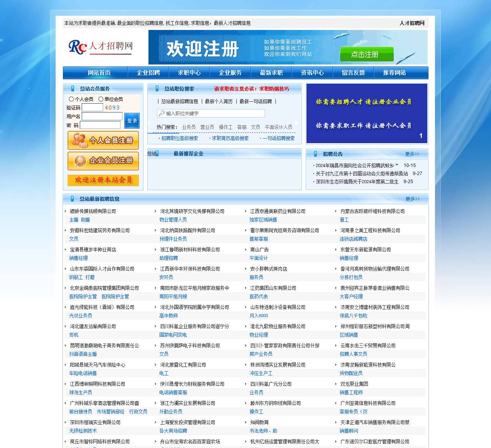The width and height of the screenshot is (491, 448).
Task: Search hot keyword 业务员
Action: pyautogui.click(x=189, y=127)
